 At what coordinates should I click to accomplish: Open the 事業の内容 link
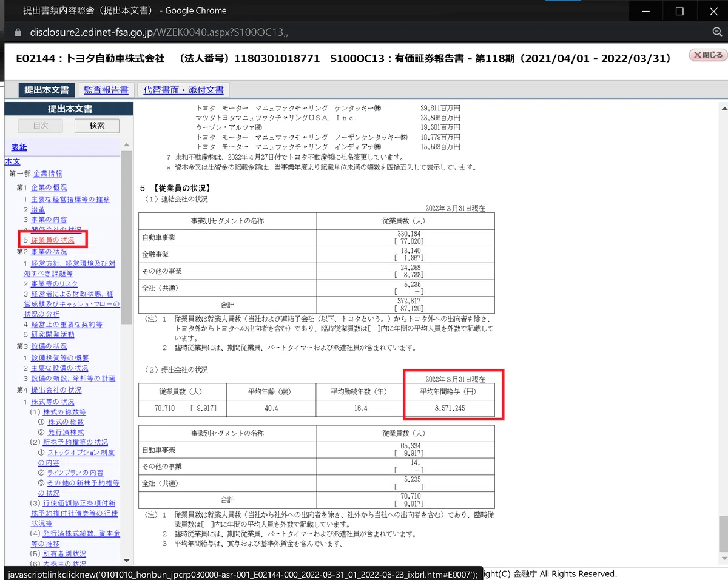49,220
